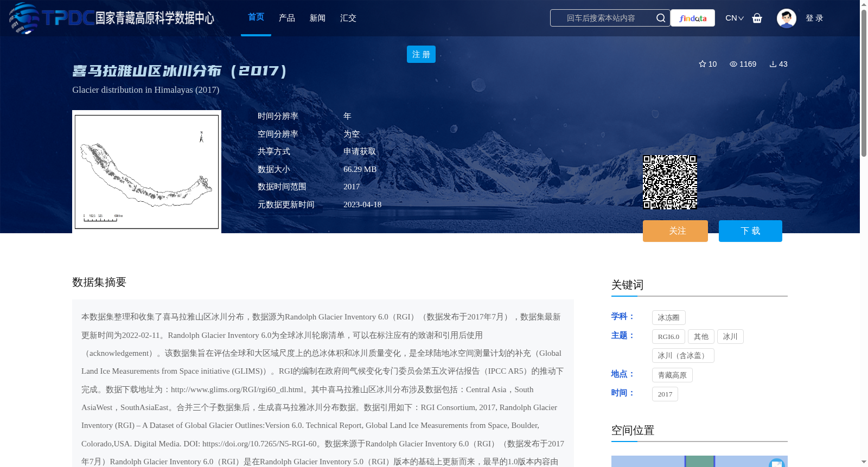Click the eye views count icon
This screenshot has width=868, height=467.
[733, 64]
